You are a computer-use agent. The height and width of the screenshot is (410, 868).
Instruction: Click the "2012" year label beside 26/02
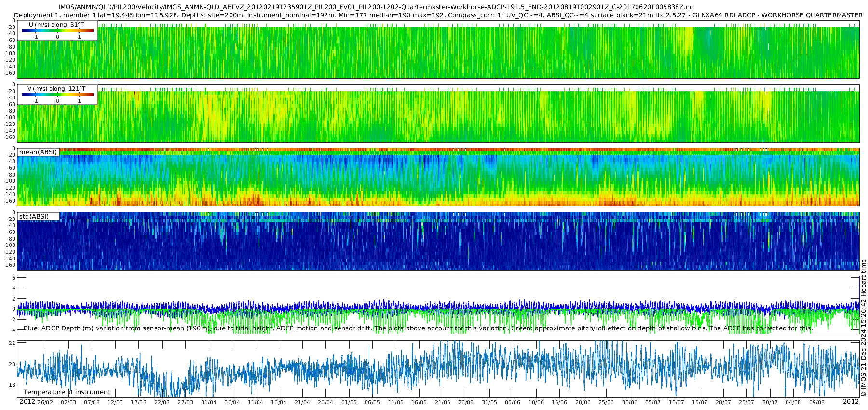tap(27, 402)
